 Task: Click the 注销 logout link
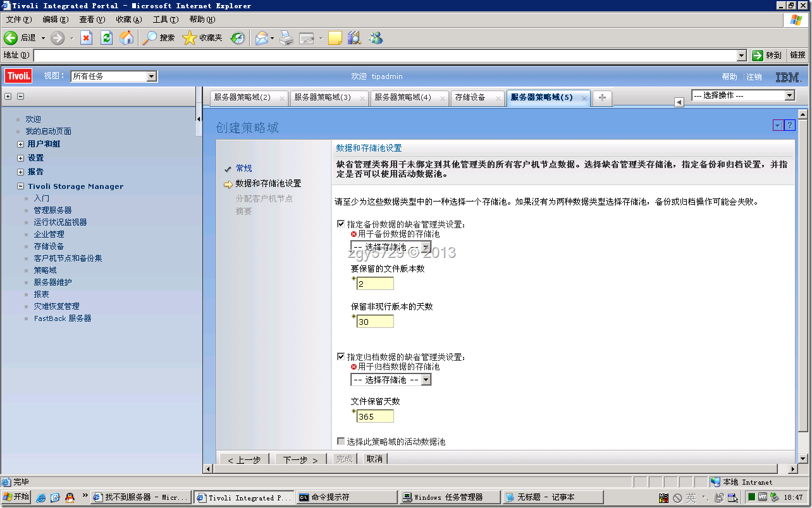(754, 76)
